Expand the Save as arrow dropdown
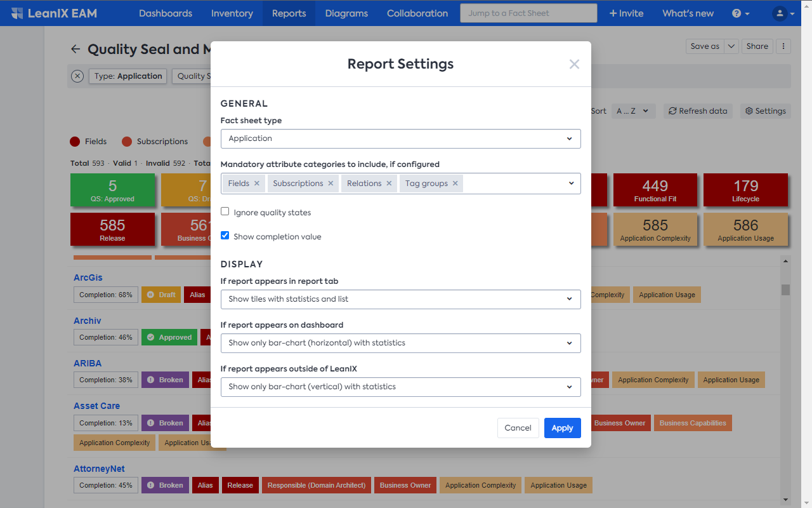The height and width of the screenshot is (508, 812). click(x=731, y=46)
